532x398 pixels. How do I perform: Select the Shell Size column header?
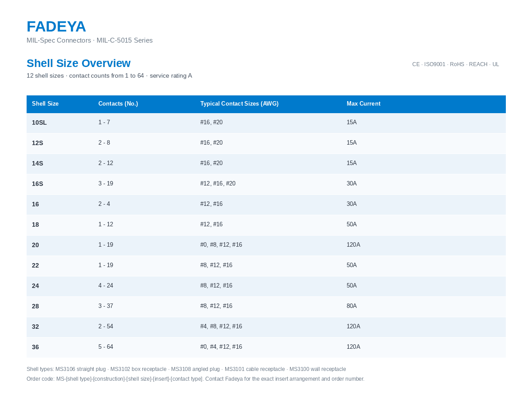click(45, 104)
